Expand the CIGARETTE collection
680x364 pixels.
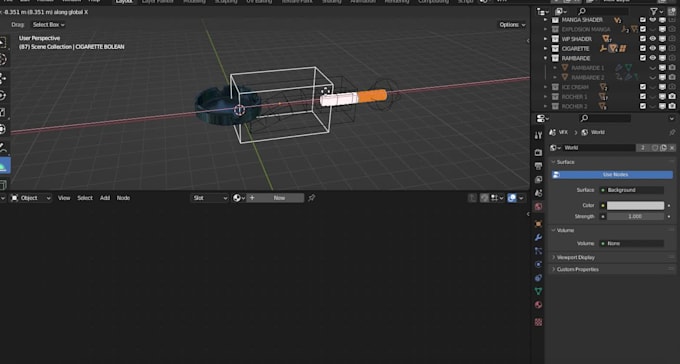tap(546, 49)
